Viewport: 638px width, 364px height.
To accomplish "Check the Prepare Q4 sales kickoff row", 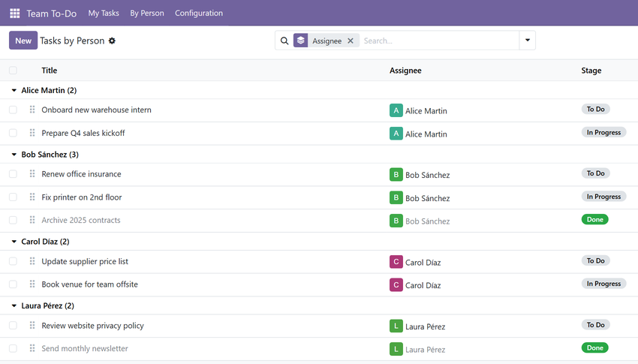I will tap(13, 133).
